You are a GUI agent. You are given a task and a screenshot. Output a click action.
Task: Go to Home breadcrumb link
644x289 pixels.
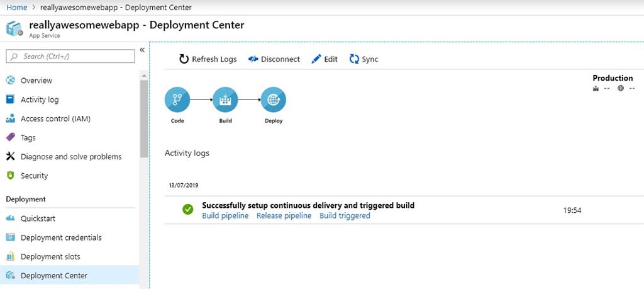[17, 8]
